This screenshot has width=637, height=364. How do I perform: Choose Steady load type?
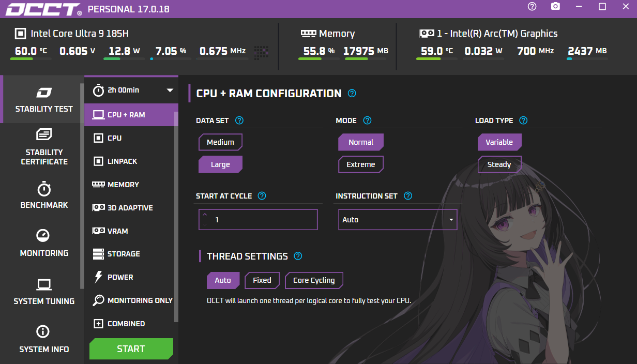(x=499, y=164)
